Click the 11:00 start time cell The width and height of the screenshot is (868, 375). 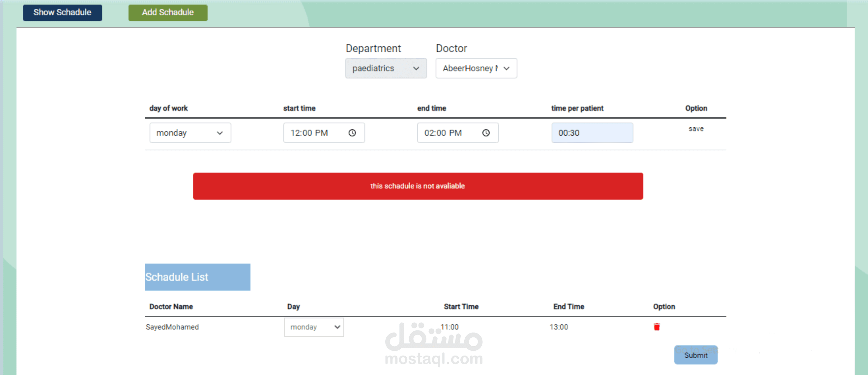point(449,327)
